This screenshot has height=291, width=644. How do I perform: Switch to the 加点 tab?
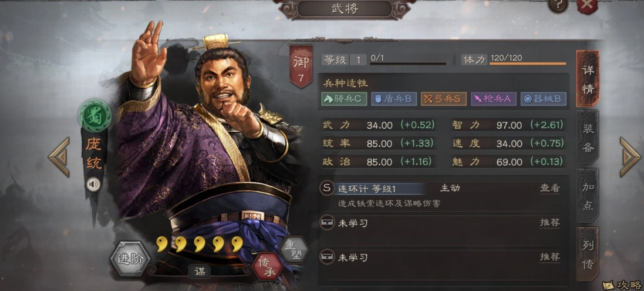(x=588, y=195)
